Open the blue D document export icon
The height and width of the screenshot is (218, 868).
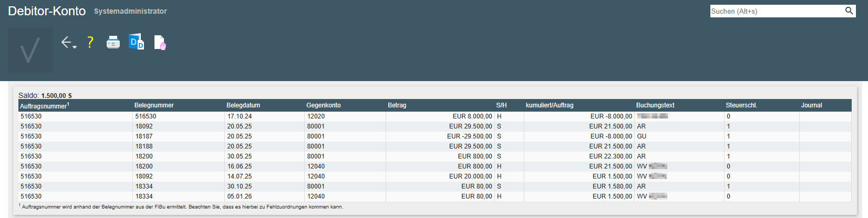coord(137,42)
